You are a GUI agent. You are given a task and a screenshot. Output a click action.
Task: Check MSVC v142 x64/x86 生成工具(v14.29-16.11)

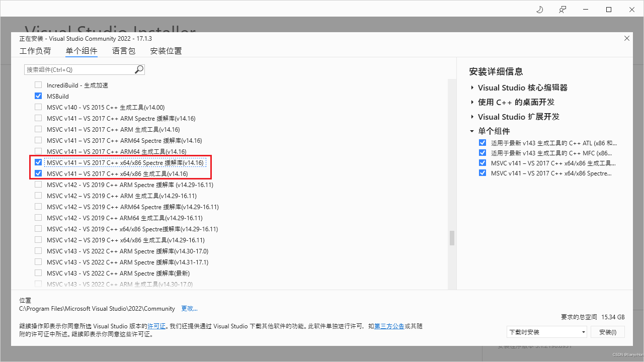(x=38, y=240)
